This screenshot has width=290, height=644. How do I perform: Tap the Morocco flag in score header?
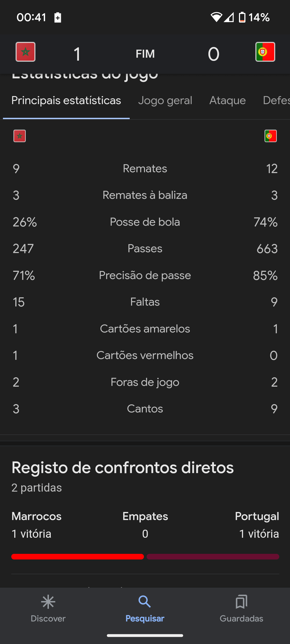(x=26, y=52)
